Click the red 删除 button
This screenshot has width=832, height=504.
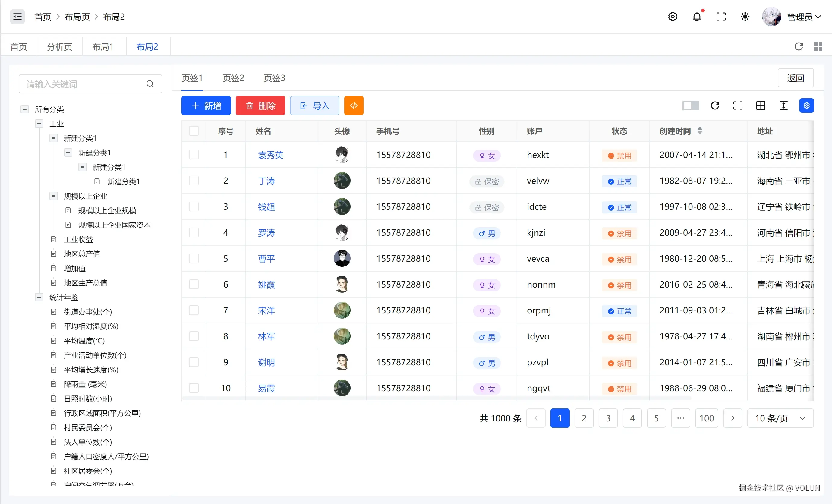pyautogui.click(x=260, y=106)
